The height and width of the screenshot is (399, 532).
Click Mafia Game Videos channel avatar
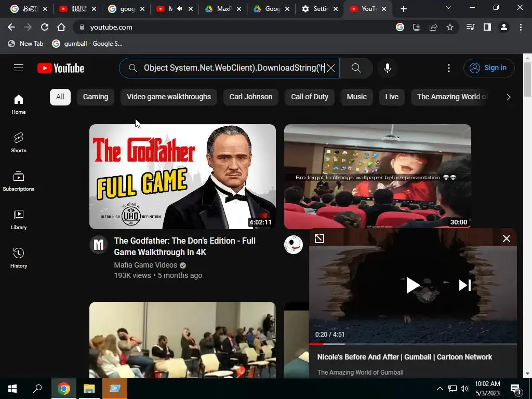point(99,244)
